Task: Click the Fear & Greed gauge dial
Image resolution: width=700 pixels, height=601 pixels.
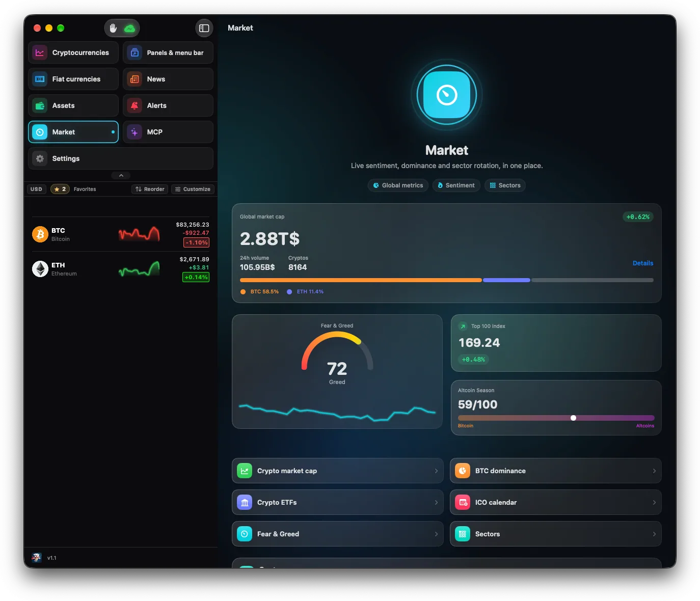Action: tap(337, 351)
